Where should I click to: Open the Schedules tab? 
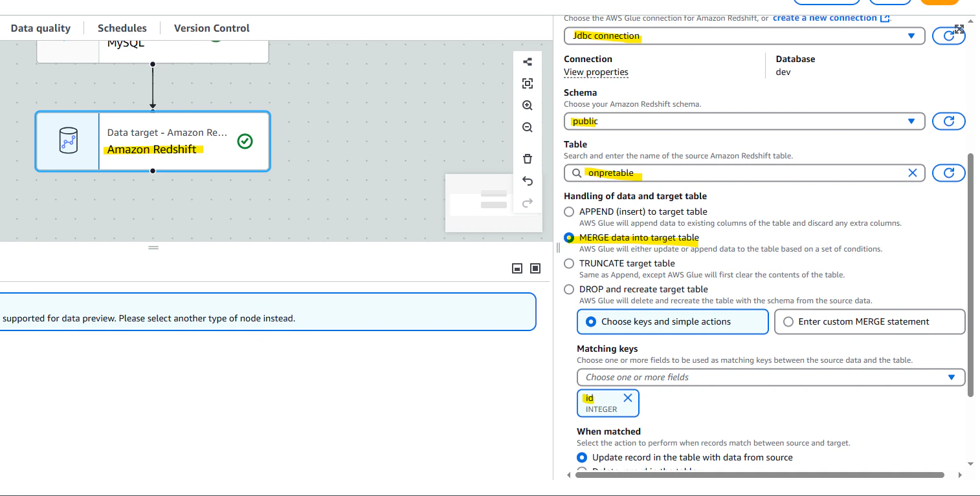point(122,28)
